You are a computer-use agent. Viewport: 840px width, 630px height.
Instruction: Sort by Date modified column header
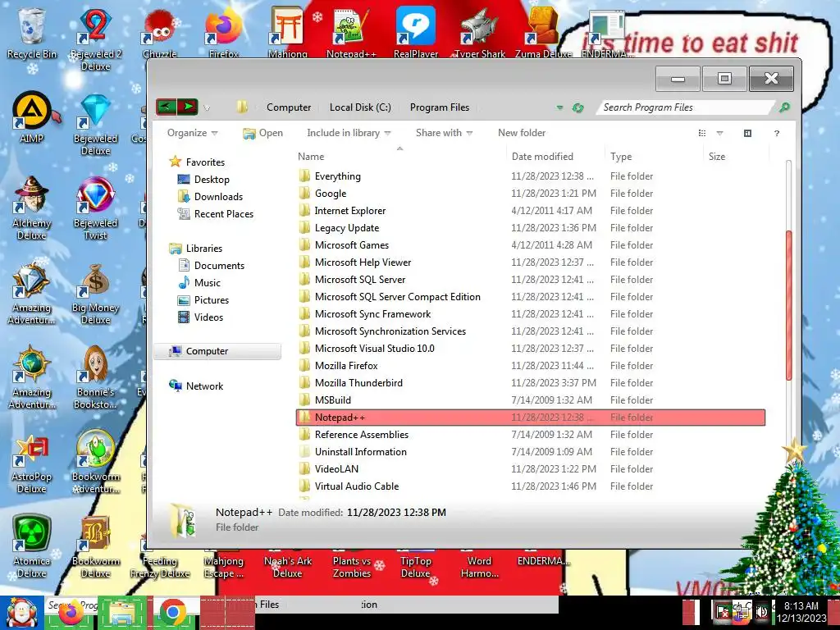pos(555,157)
